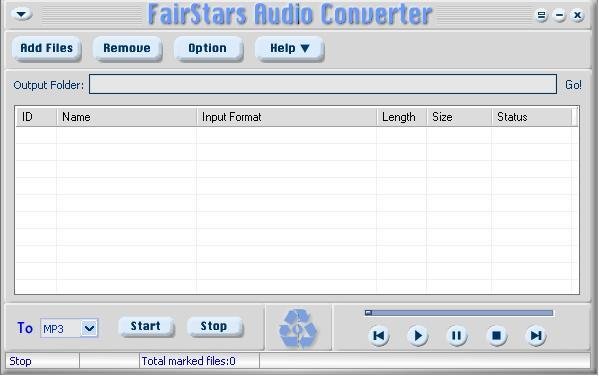Click the Remove button
This screenshot has height=376, width=599.
click(x=127, y=48)
